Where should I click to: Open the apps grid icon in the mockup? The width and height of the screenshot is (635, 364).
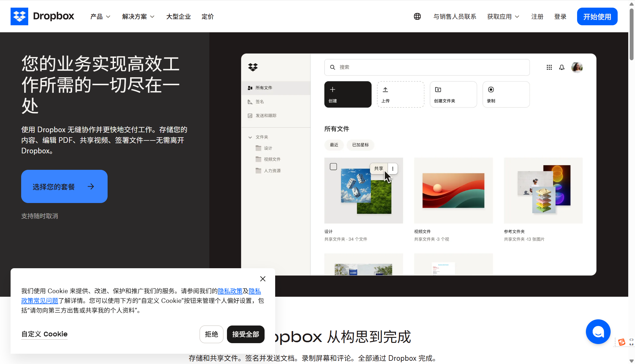(x=549, y=67)
